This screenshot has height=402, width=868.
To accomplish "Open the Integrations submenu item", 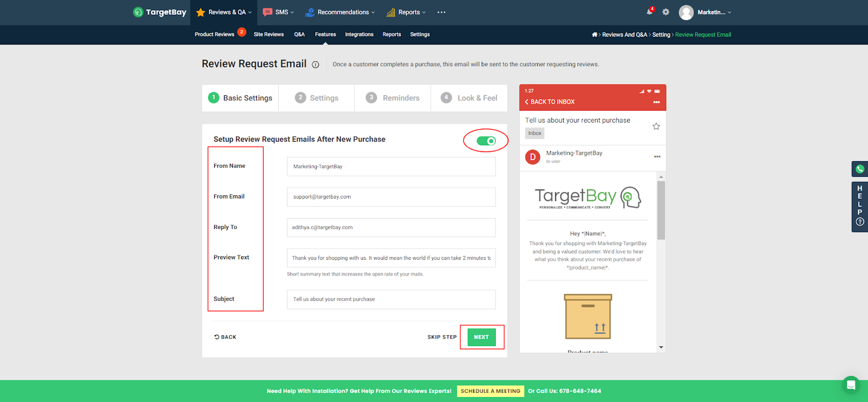I will coord(359,34).
